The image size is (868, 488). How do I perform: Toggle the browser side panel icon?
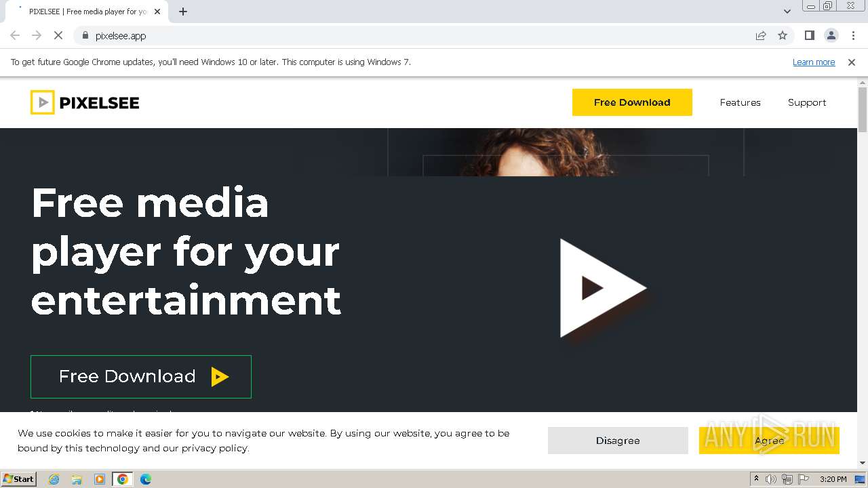[x=810, y=36]
